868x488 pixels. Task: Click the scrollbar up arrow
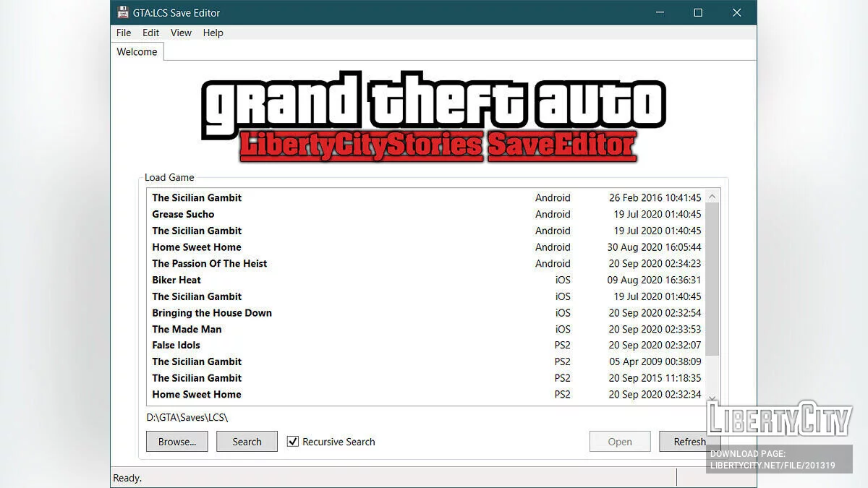click(712, 196)
